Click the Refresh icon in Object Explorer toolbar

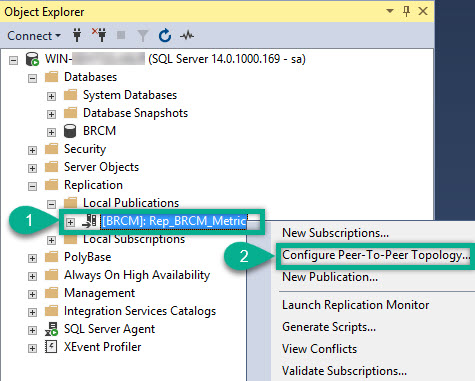pos(165,35)
